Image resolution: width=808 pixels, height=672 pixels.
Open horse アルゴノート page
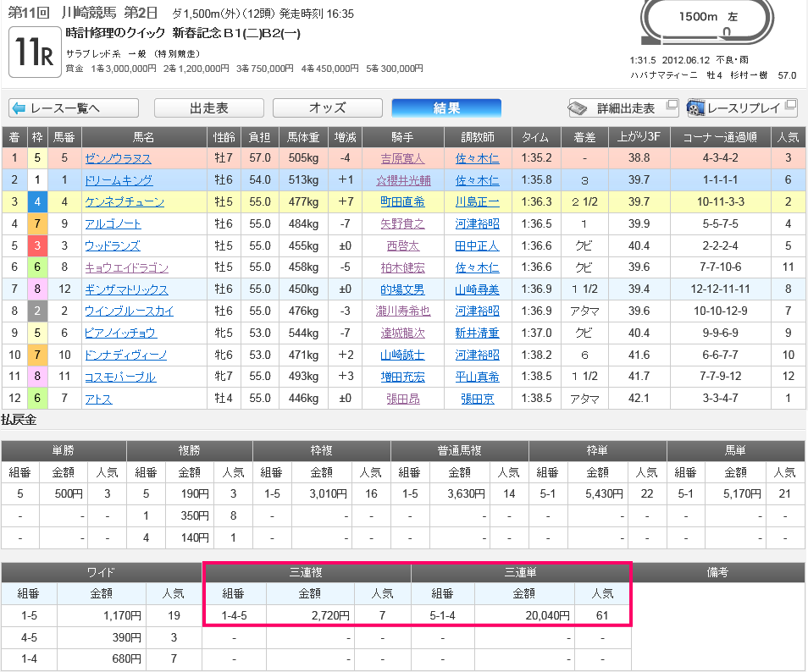click(113, 224)
